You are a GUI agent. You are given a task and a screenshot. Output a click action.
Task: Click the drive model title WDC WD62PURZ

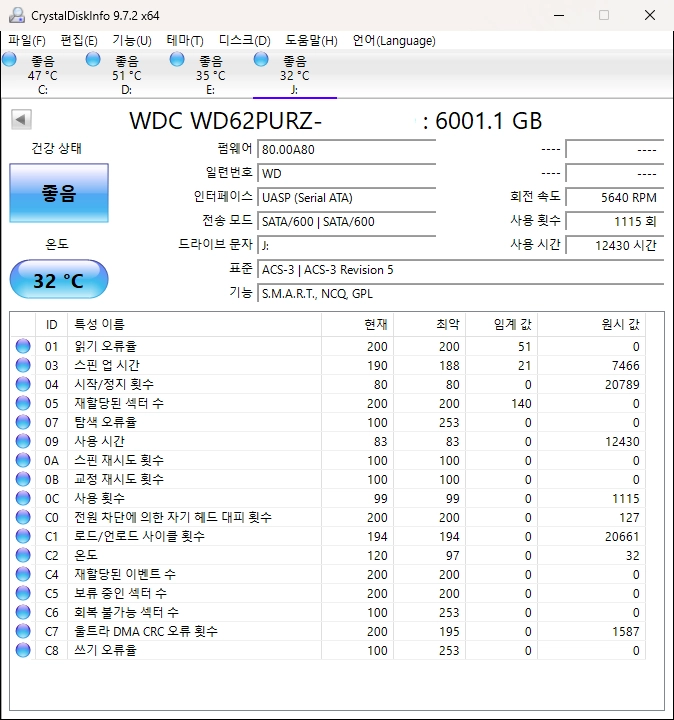coord(225,121)
